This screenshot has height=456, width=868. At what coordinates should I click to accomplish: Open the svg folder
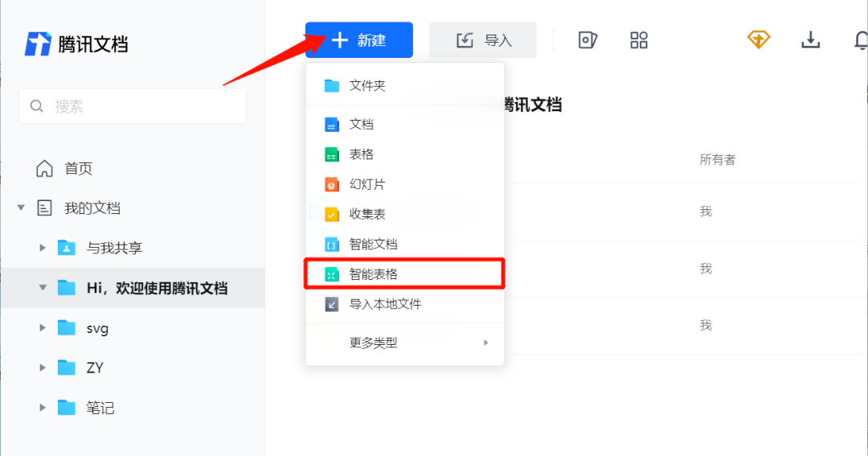(x=97, y=329)
